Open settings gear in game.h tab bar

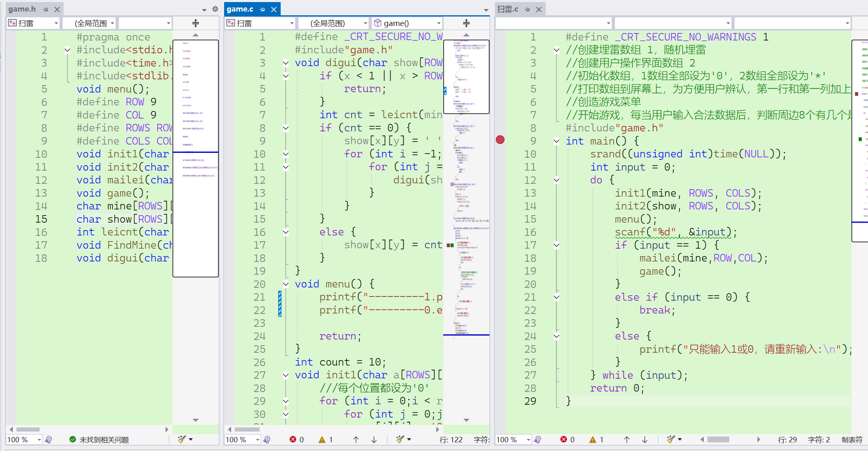(x=215, y=9)
